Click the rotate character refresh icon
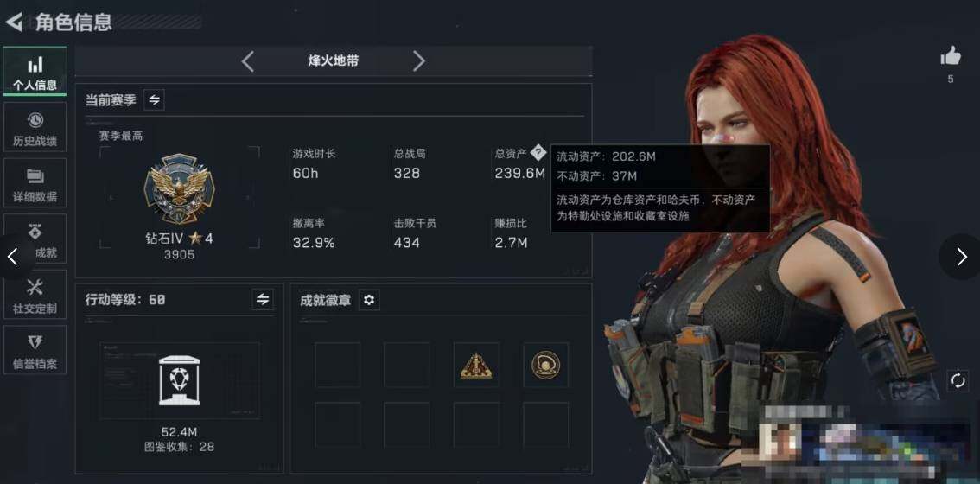 958,380
